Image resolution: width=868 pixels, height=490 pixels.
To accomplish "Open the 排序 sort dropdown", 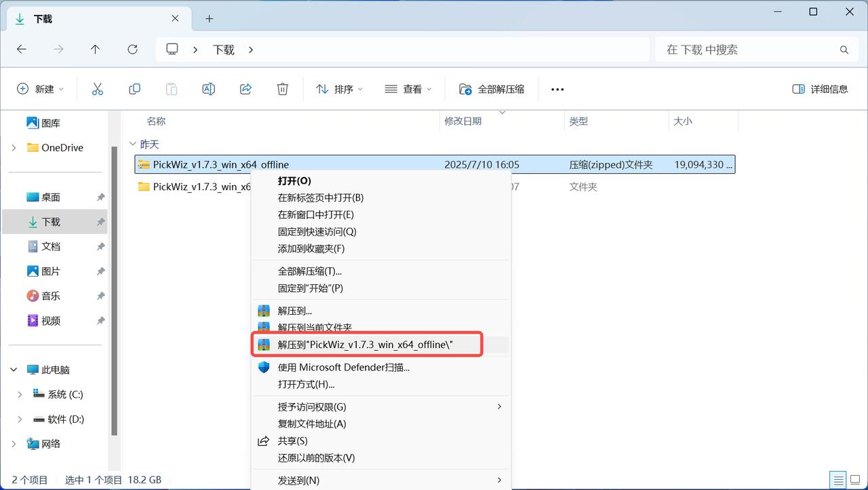I will (x=339, y=89).
